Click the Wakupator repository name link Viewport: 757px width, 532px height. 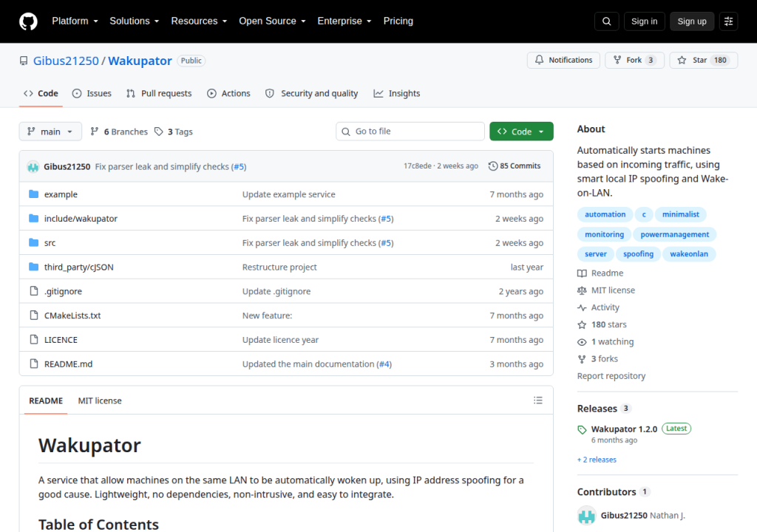[x=140, y=61]
